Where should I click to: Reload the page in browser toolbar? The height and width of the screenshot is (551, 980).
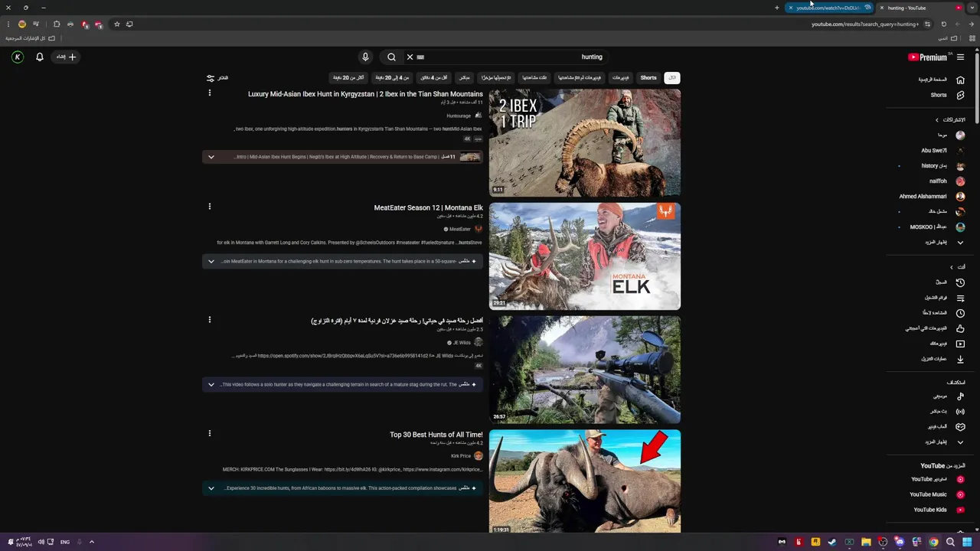[943, 24]
